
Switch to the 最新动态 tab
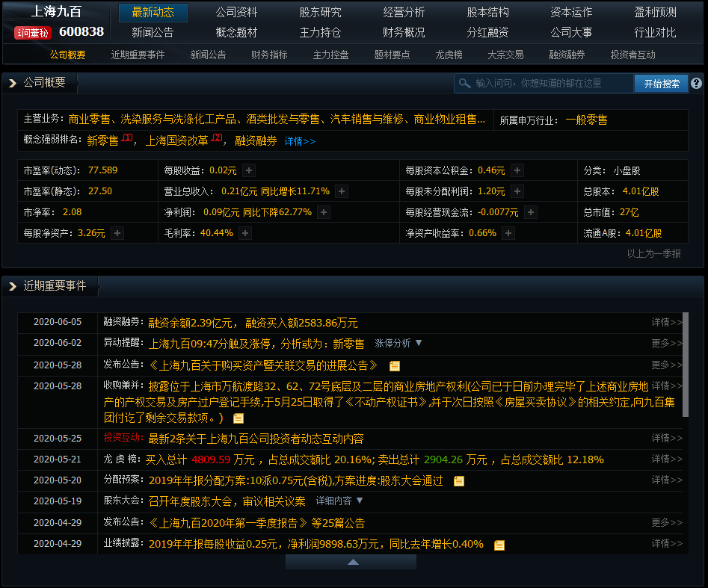[153, 12]
